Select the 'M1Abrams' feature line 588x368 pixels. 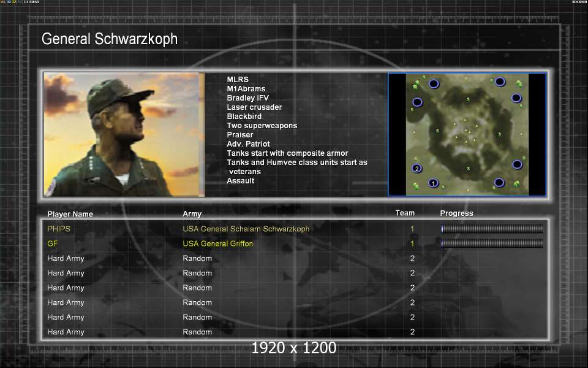[246, 88]
